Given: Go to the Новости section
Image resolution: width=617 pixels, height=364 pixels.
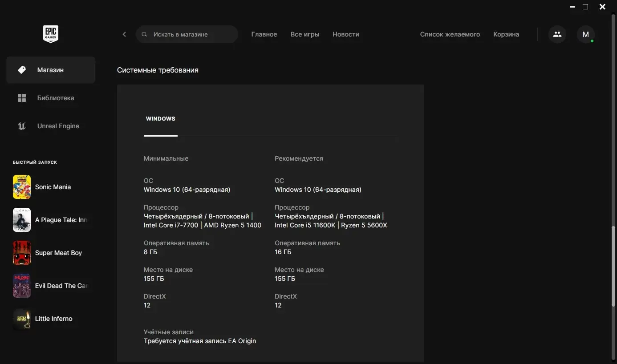Looking at the screenshot, I should point(346,34).
